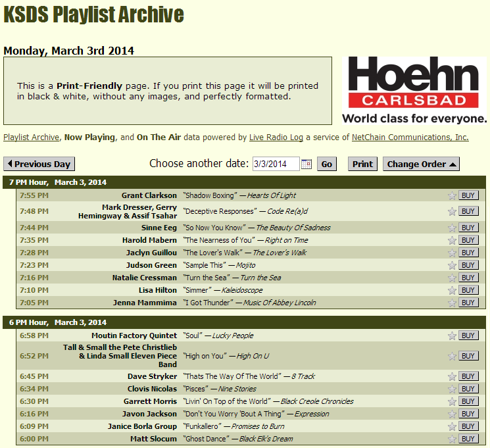Favorite the Sinne Eeg song star
The image size is (490, 448).
(x=452, y=228)
